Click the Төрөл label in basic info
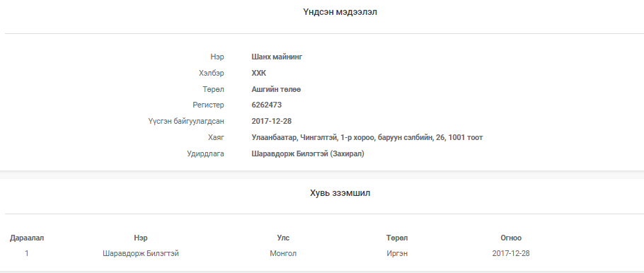644x273 pixels. (213, 89)
